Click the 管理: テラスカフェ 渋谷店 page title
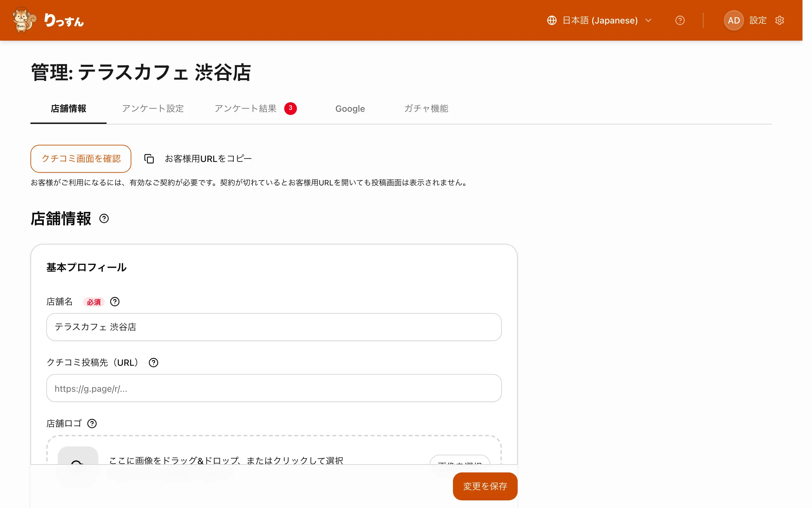 coord(141,72)
